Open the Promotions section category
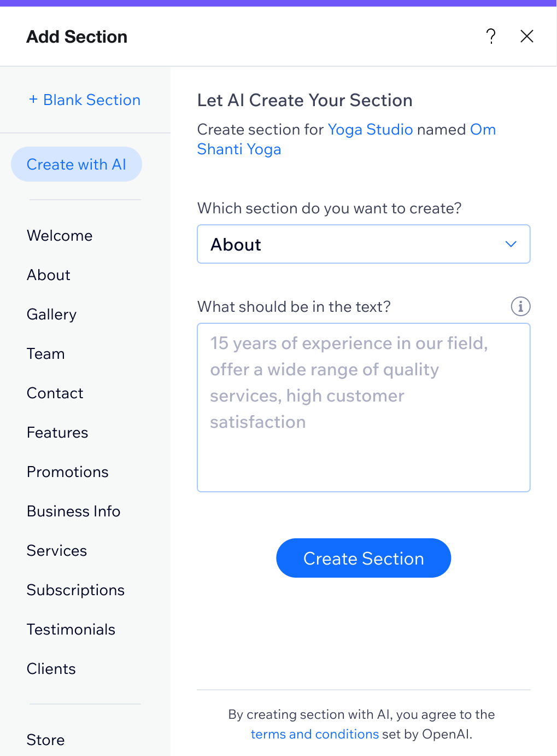 click(68, 472)
